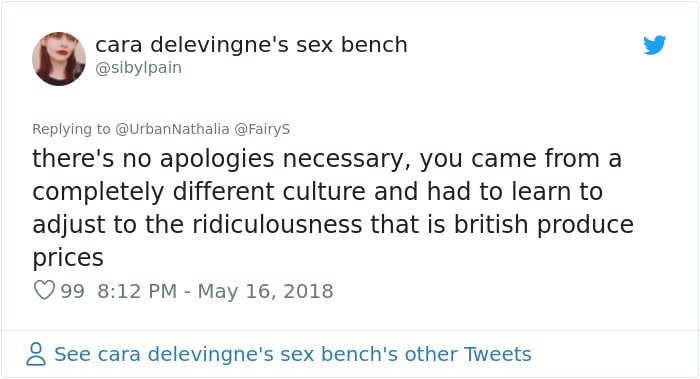Visit the @sibylpain handle
700x379 pixels.
point(138,68)
